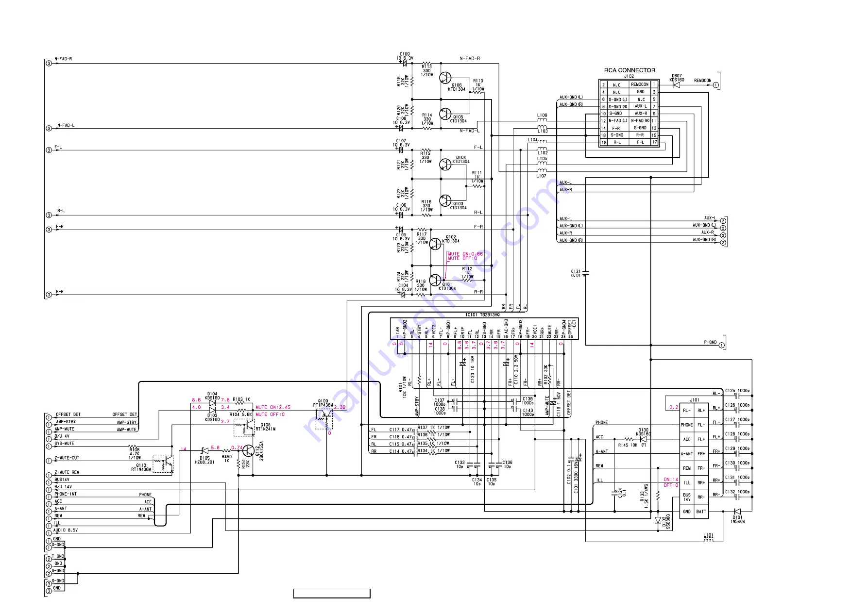Select the P-GND output label
Image resolution: width=868 pixels, height=613 pixels.
pos(710,342)
